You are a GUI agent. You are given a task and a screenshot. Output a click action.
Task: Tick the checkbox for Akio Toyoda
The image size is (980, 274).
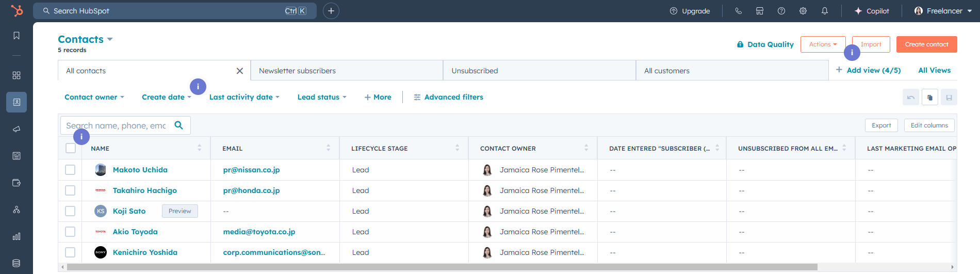pos(71,232)
